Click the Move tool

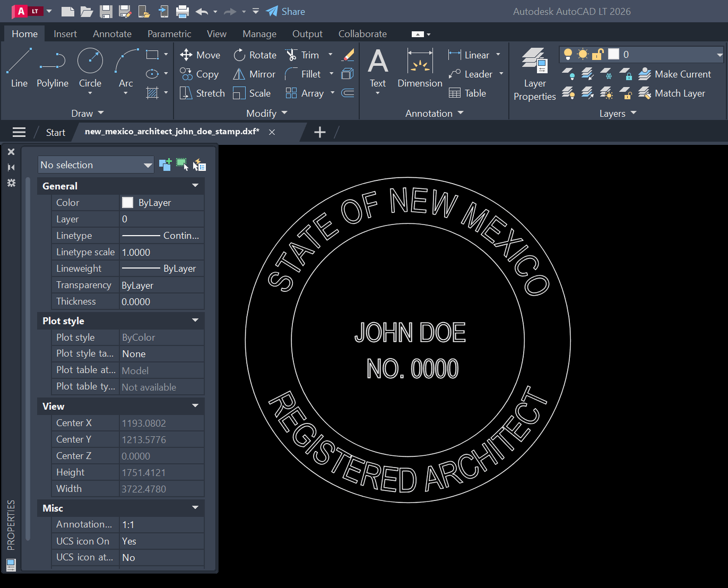pos(200,55)
